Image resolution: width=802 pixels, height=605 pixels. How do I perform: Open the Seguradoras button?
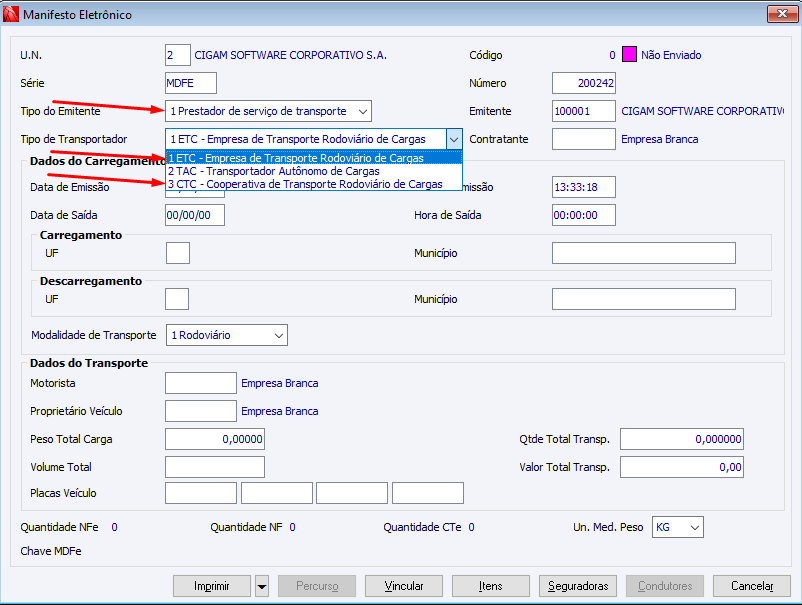(578, 586)
